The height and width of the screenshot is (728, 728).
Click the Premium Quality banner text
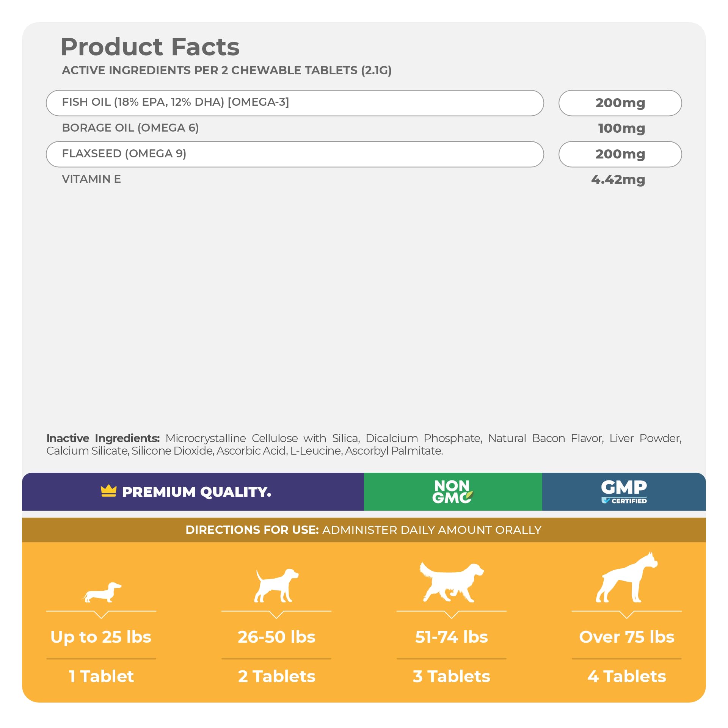click(196, 492)
